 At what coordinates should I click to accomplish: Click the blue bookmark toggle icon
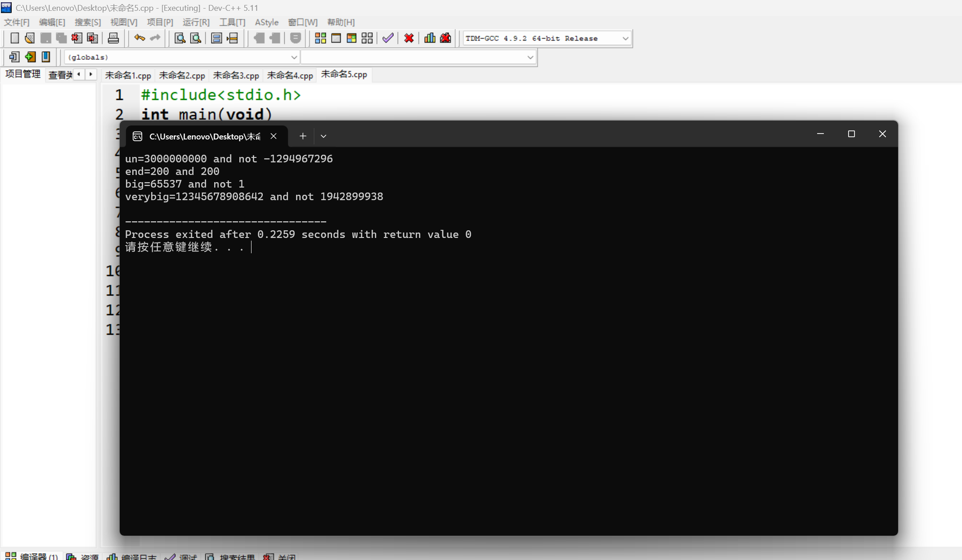pos(45,57)
